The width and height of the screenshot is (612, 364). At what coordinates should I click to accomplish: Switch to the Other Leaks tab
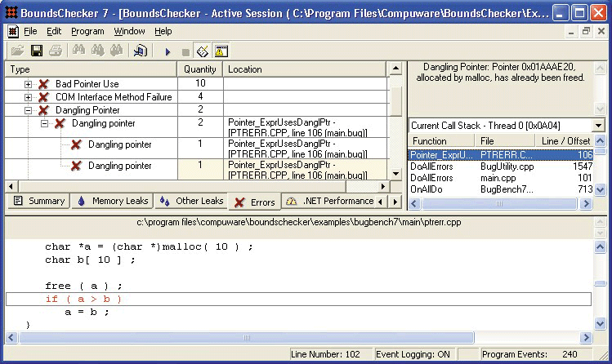coord(191,201)
